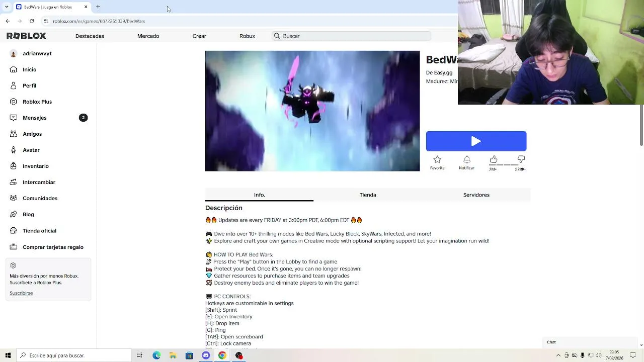Open site info icon in address bar

pyautogui.click(x=46, y=21)
